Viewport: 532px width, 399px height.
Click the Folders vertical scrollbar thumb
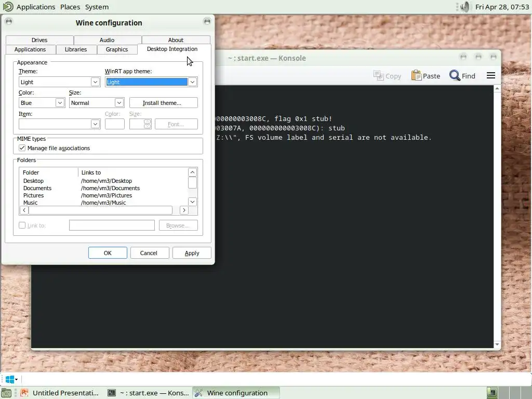tap(192, 182)
